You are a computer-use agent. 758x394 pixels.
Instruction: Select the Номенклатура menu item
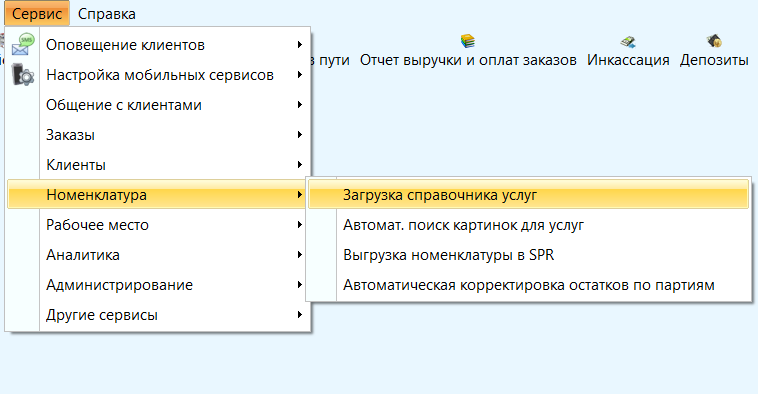(x=158, y=194)
